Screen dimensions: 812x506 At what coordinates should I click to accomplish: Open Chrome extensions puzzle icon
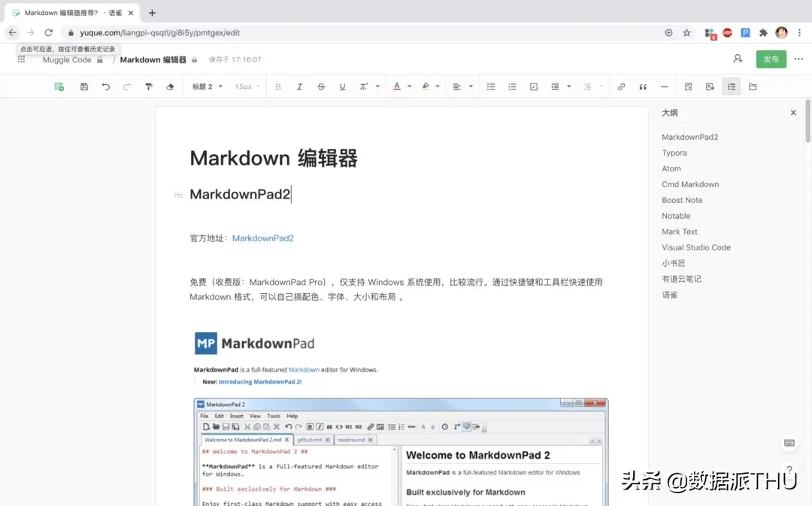(x=763, y=32)
